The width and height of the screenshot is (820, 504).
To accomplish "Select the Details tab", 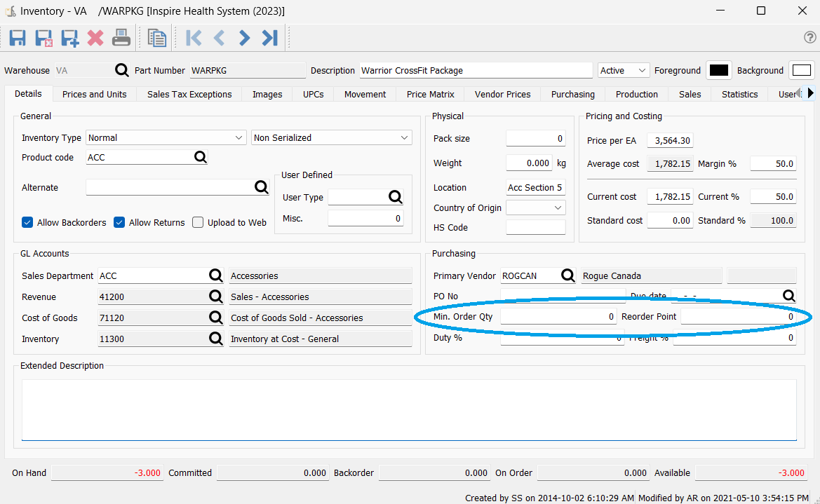I will [x=28, y=94].
